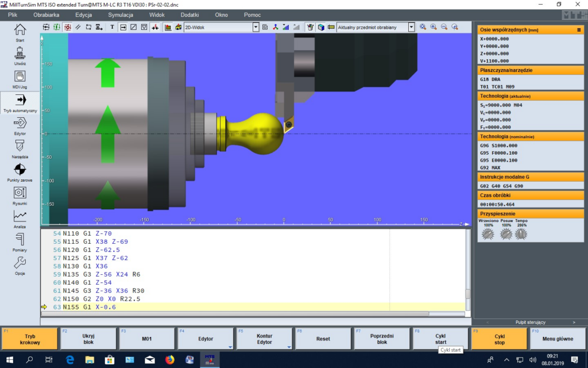The width and height of the screenshot is (588, 368).
Task: Open the blue bars speed dropdown
Action: pos(286,27)
